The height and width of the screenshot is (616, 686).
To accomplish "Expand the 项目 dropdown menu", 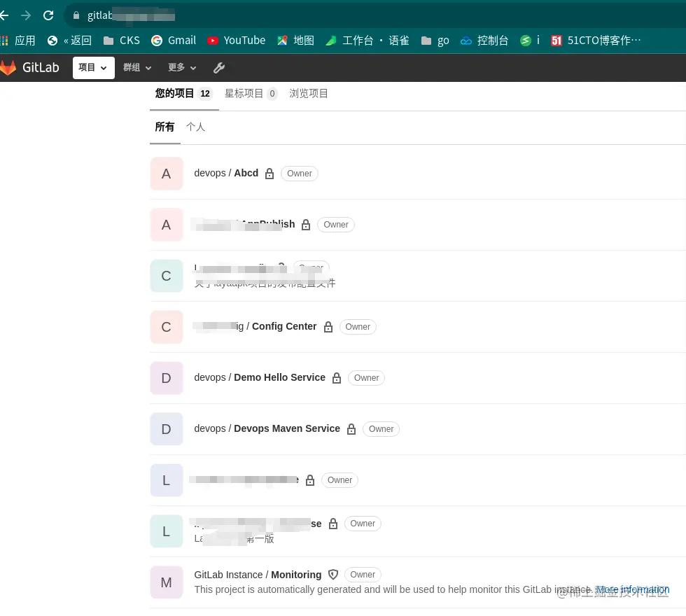I will (x=94, y=68).
